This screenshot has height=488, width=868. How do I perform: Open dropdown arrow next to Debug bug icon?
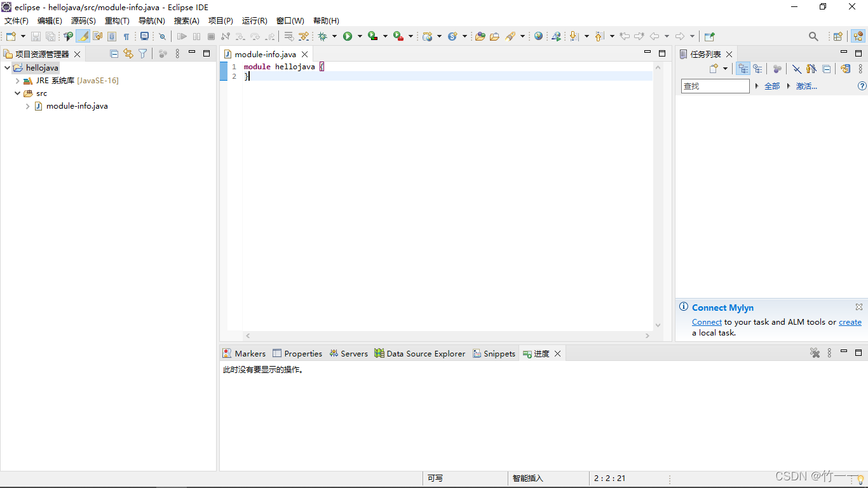pos(334,36)
